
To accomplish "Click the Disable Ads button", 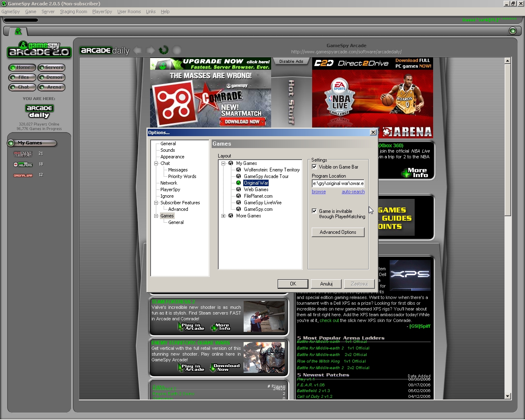I will click(x=291, y=62).
